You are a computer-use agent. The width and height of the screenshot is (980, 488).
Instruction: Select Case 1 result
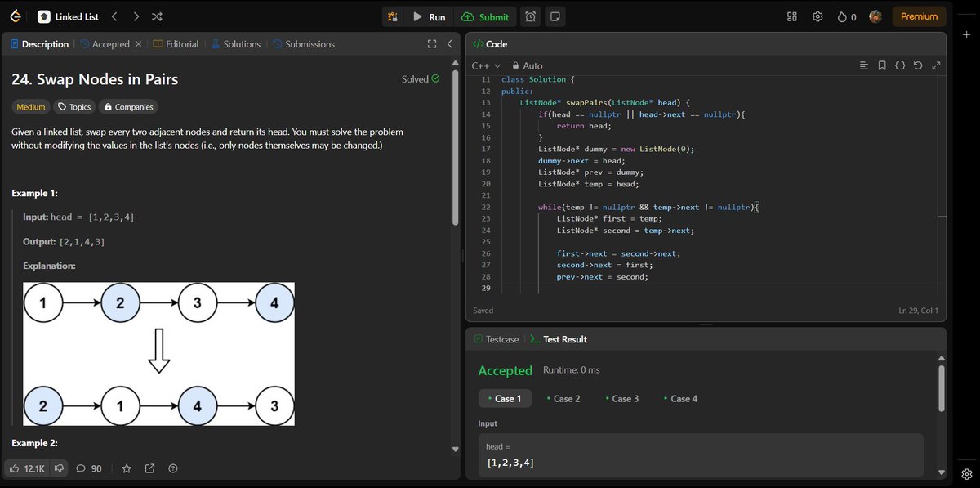point(506,398)
